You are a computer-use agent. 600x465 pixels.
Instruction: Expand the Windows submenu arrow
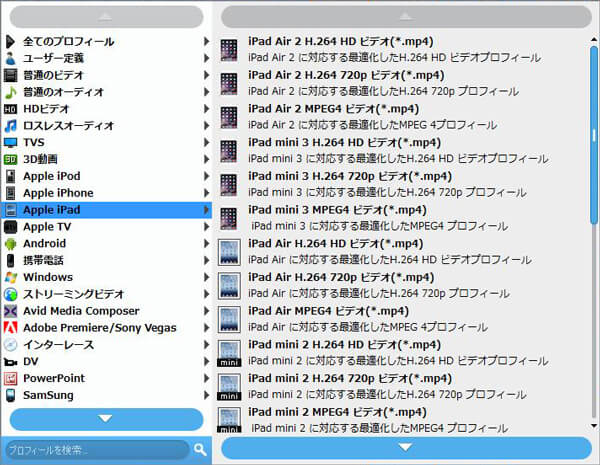[x=206, y=277]
